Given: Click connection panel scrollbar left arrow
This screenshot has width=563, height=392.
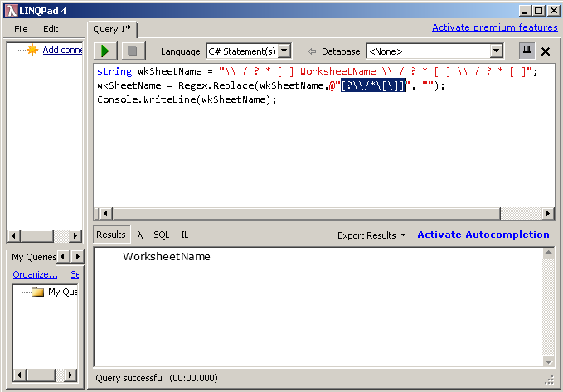Looking at the screenshot, I should [x=13, y=236].
